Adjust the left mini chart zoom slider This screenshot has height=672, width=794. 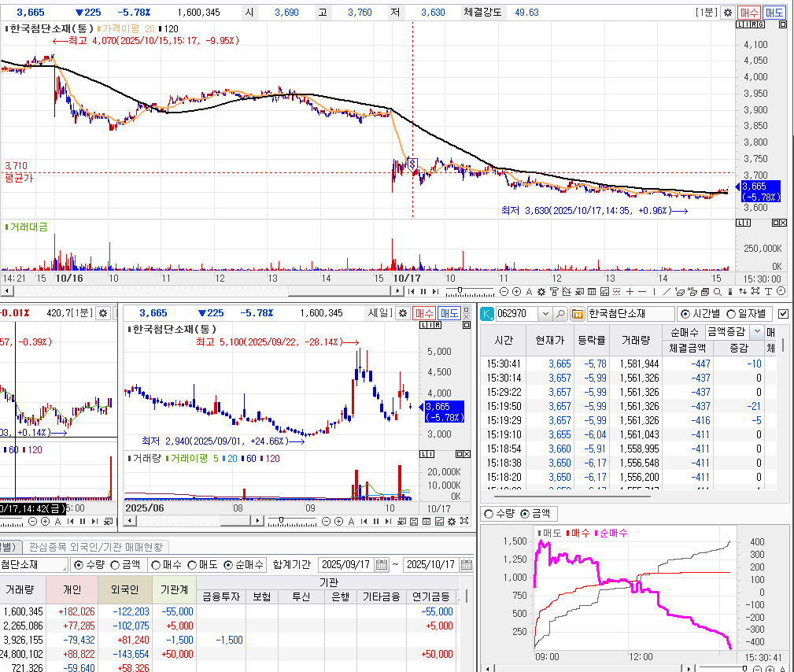click(11, 522)
